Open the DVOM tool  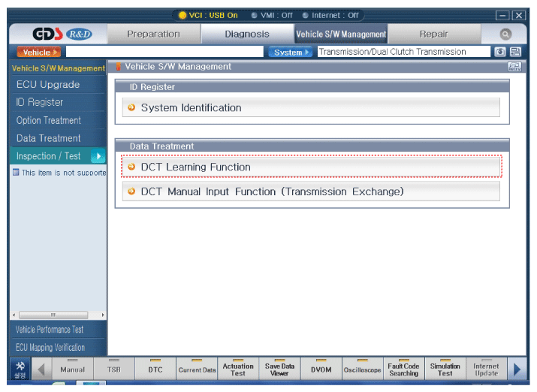tap(321, 369)
